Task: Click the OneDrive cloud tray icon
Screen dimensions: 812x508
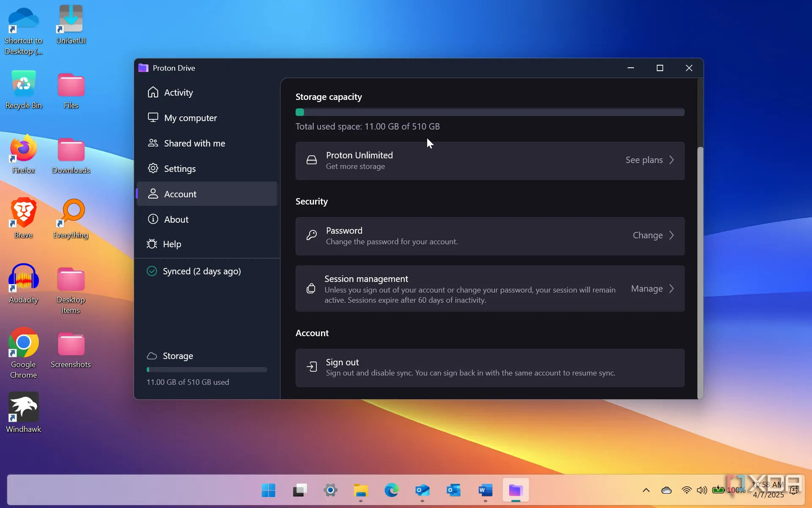Action: 667,490
